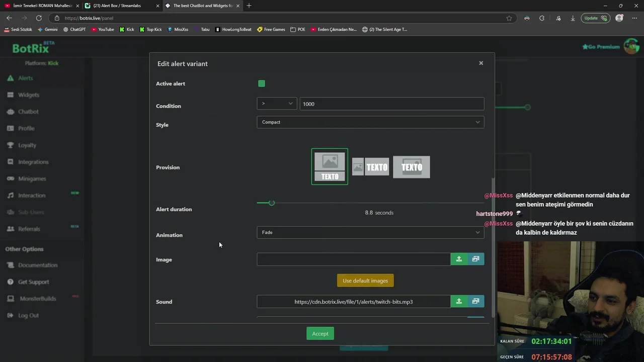The image size is (644, 362).
Task: Close the Edit alert variant dialog
Action: tap(481, 63)
